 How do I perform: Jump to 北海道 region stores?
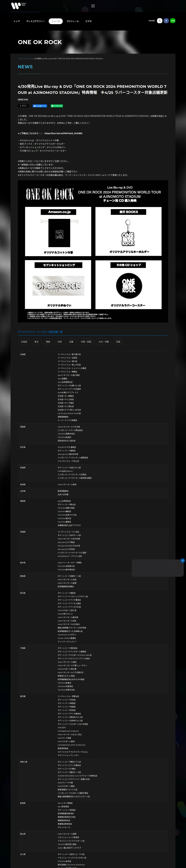(x=24, y=342)
